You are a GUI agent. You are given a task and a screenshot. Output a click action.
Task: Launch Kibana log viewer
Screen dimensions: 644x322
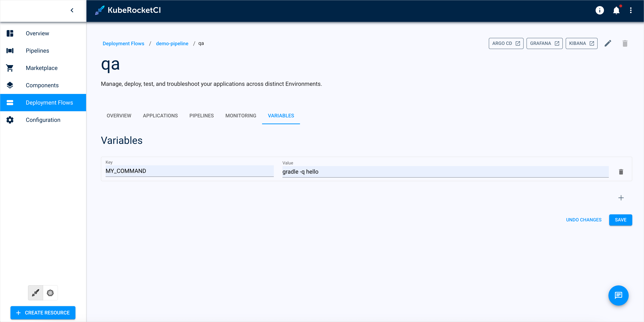point(582,43)
